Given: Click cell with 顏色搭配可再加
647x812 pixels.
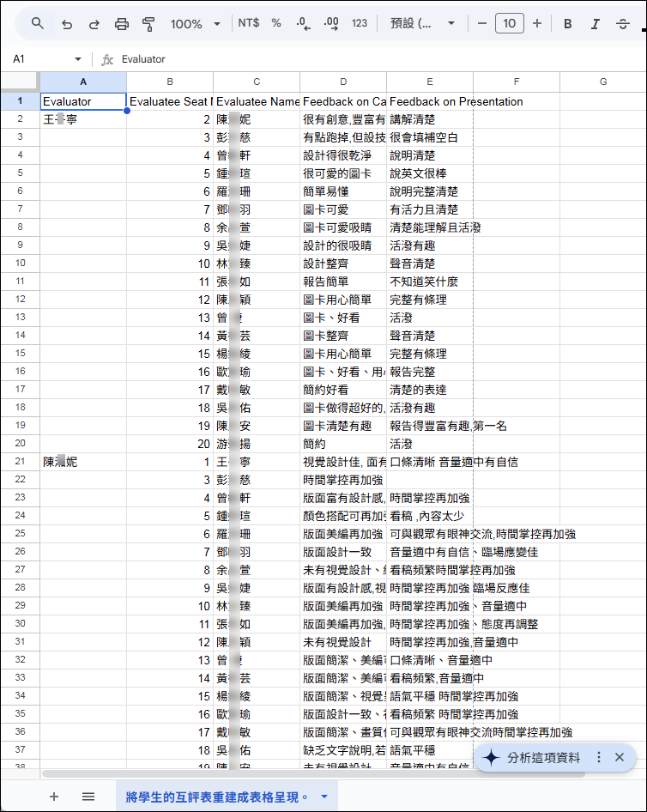Looking at the screenshot, I should [x=343, y=516].
